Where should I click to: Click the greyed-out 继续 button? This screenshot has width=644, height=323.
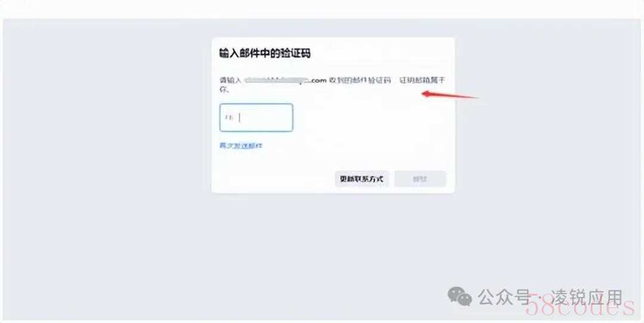420,179
